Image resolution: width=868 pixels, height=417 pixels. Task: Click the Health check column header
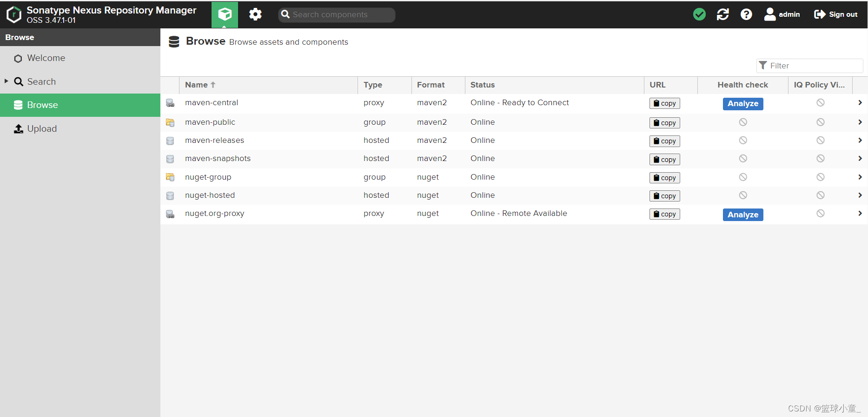(x=742, y=85)
